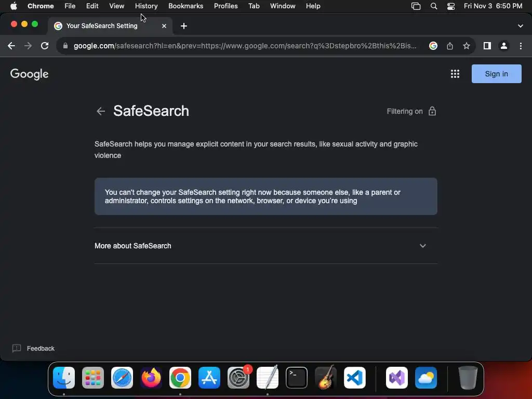Open System Settings from the Dock
This screenshot has height=399, width=532.
238,378
